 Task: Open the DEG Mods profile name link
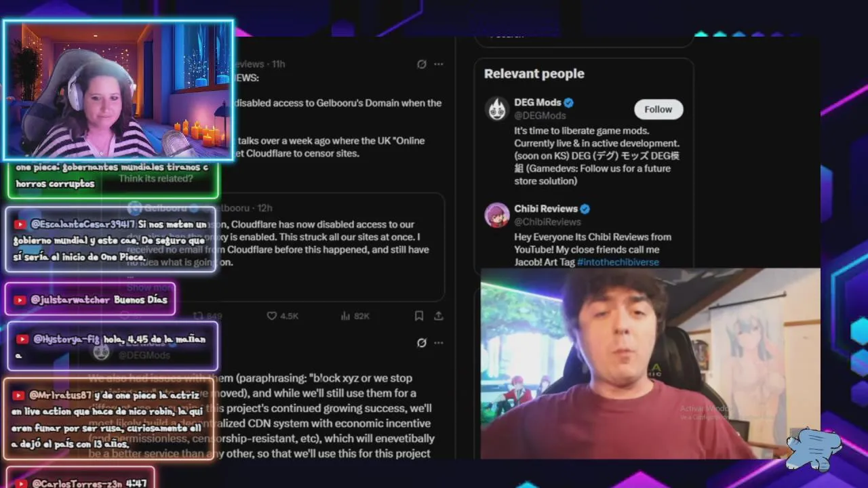point(538,102)
